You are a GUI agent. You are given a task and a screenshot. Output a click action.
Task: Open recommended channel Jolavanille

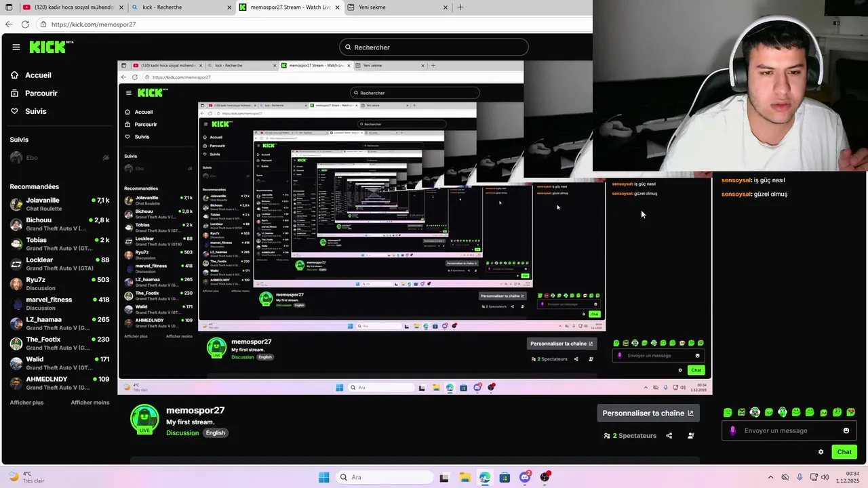60,204
